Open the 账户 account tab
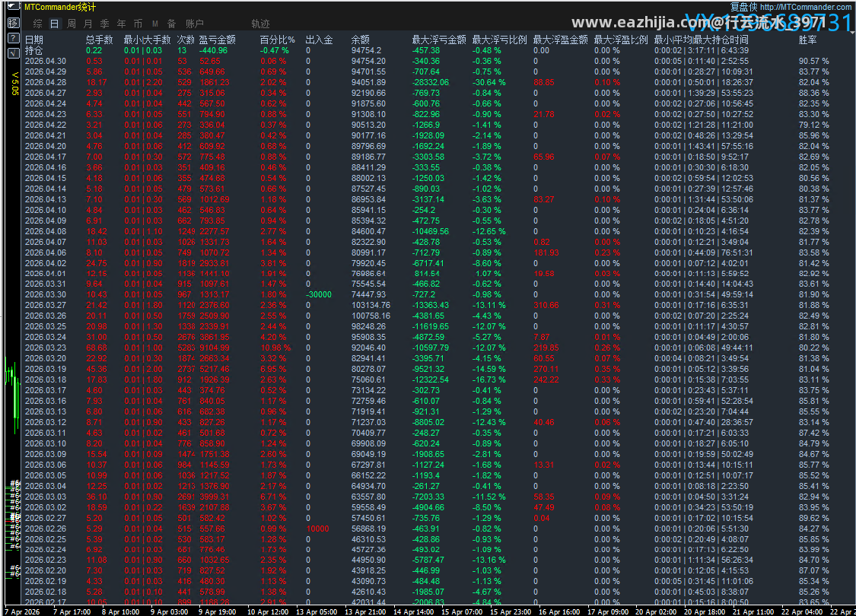This screenshot has width=856, height=616. [194, 24]
